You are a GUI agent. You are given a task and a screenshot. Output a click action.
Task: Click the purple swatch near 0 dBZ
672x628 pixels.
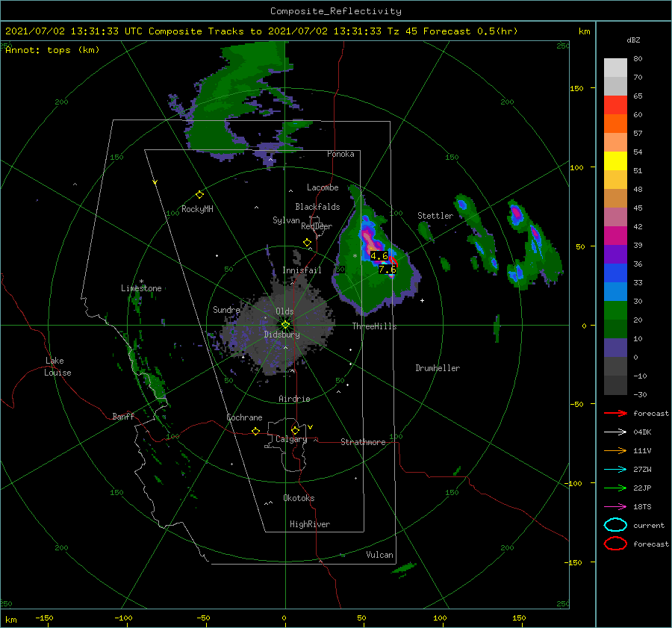(x=615, y=348)
